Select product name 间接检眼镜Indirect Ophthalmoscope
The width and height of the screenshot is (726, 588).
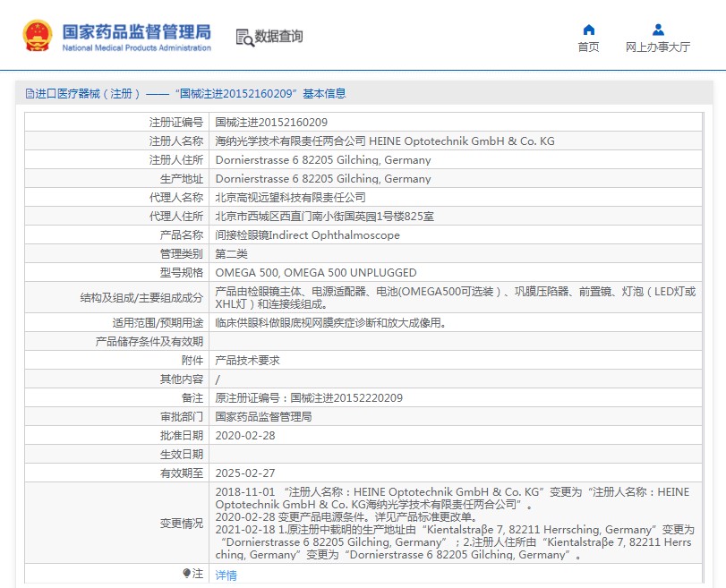(x=307, y=235)
